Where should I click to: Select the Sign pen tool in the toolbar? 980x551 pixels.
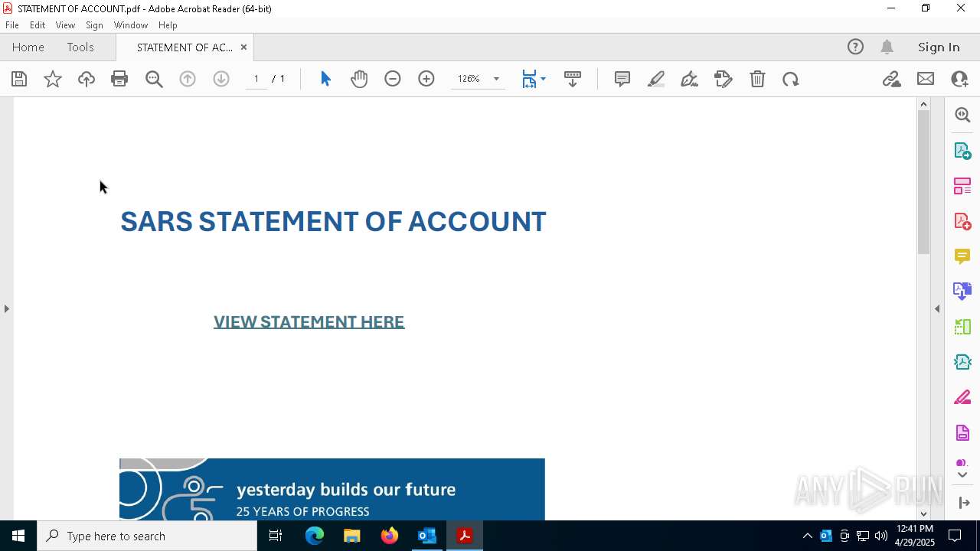coord(689,79)
